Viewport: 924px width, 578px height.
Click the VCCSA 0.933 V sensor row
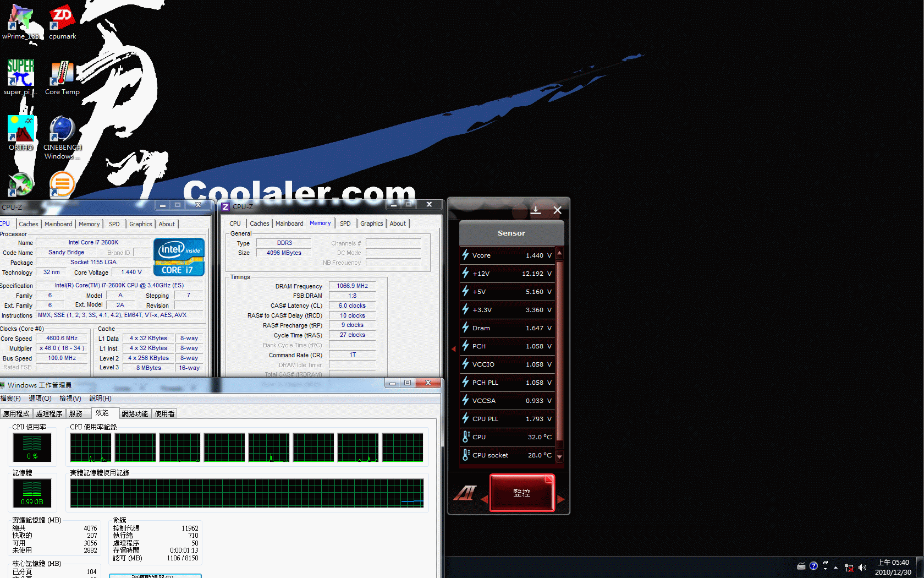pos(507,400)
